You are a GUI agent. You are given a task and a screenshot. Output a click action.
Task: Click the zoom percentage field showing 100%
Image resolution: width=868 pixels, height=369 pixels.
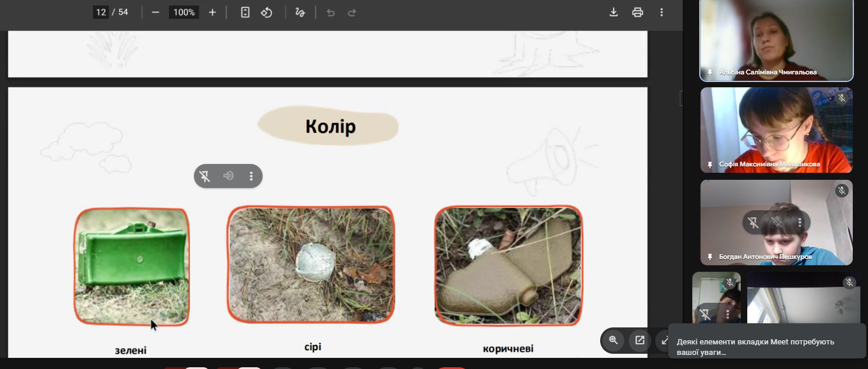tap(183, 12)
